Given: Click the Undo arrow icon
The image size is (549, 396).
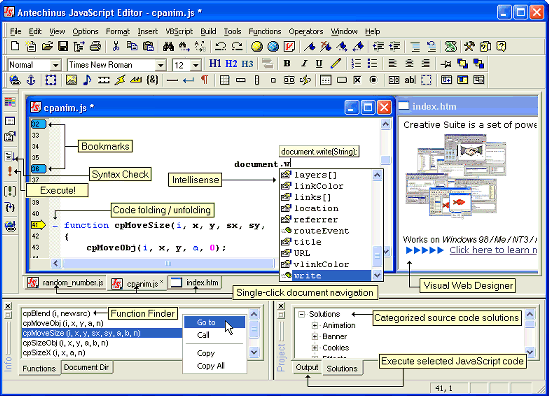Looking at the screenshot, I should 221,46.
